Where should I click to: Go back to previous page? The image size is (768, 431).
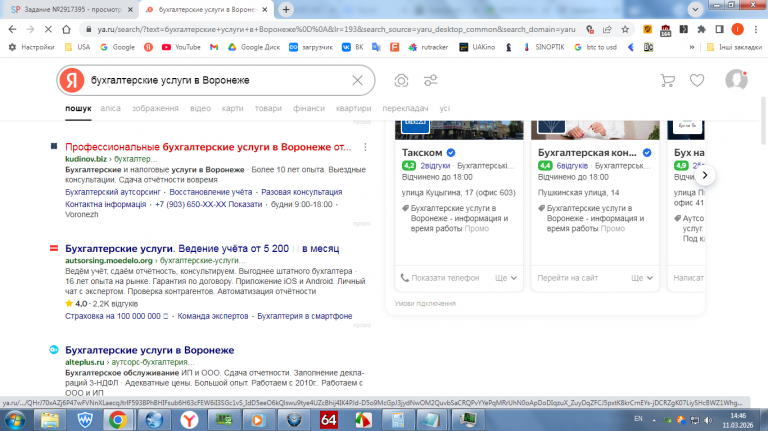[12, 29]
